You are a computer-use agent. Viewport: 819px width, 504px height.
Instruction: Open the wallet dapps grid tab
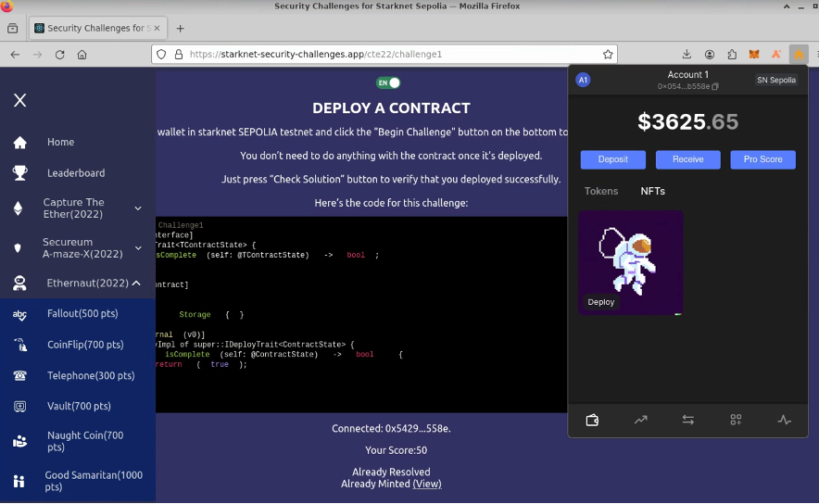coord(736,420)
